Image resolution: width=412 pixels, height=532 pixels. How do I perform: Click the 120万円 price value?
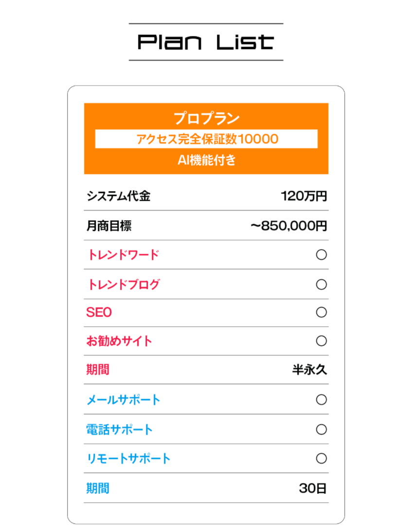click(304, 196)
